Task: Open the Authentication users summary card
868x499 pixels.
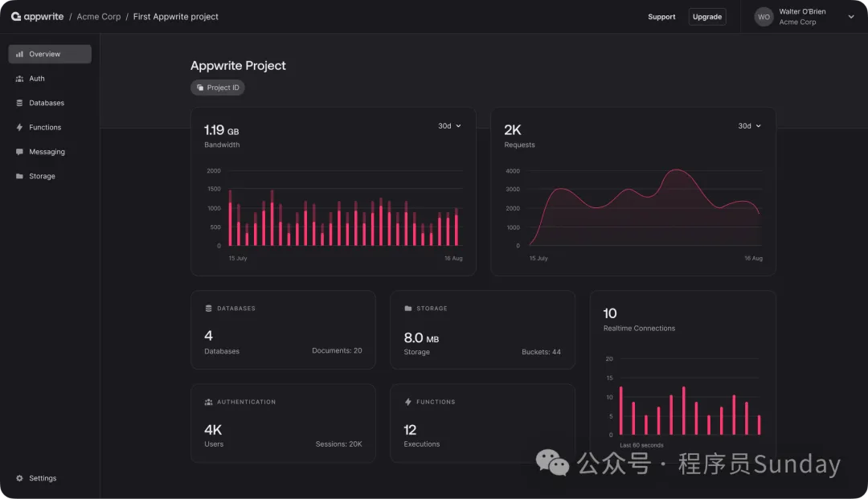Action: (x=283, y=423)
